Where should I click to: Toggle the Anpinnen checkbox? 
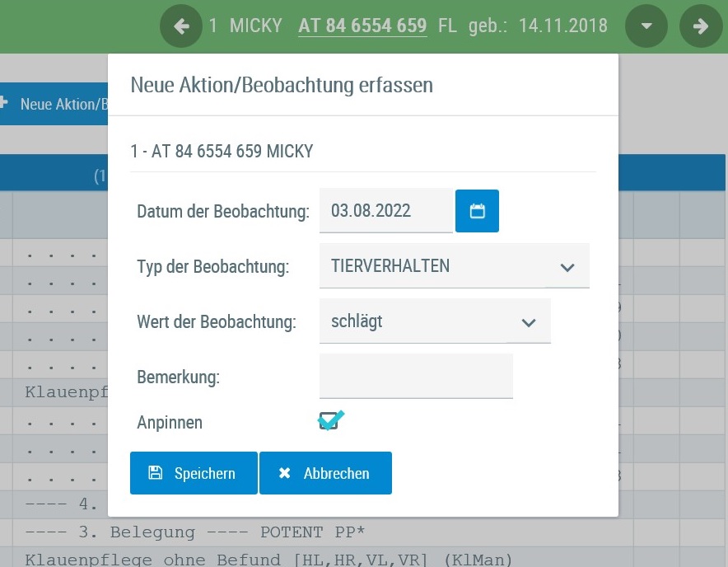coord(329,422)
